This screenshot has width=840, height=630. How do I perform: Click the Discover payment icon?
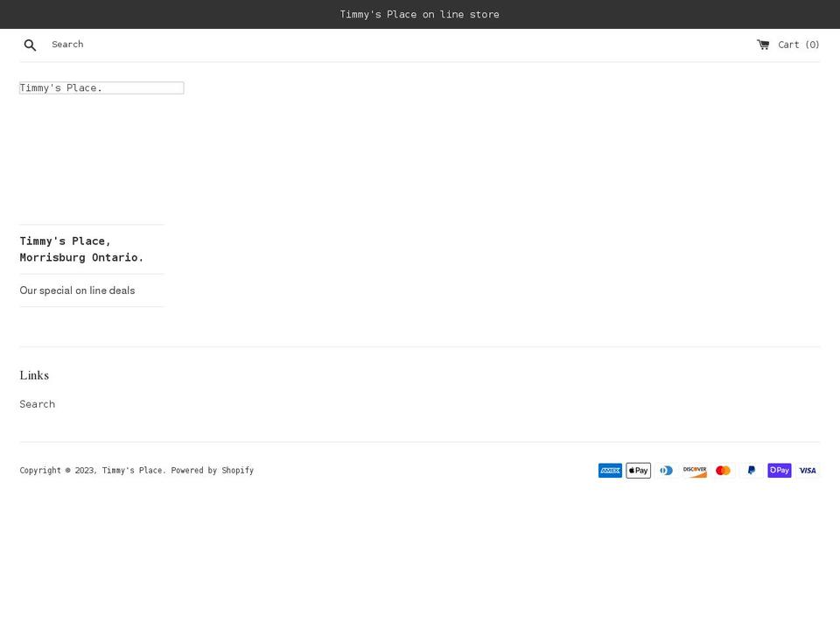point(695,471)
